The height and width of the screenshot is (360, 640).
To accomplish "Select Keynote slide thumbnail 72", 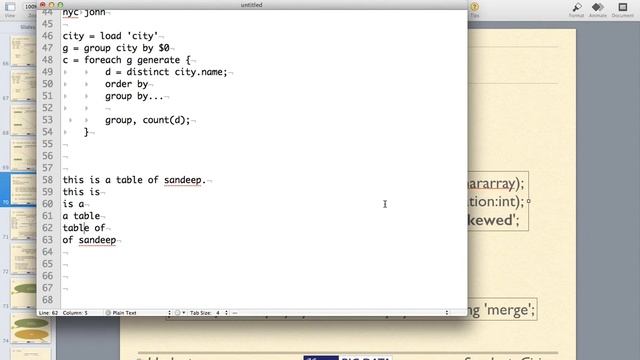I will [x=24, y=260].
